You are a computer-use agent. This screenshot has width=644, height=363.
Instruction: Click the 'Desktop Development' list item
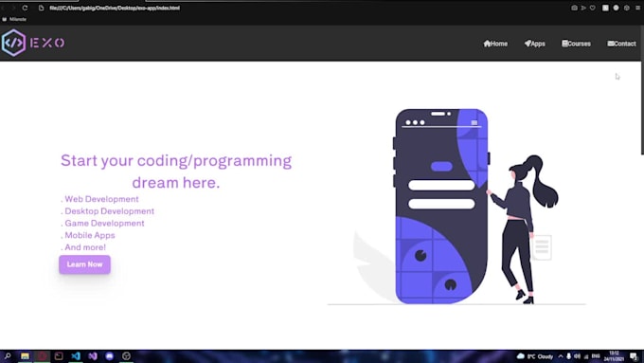(108, 211)
